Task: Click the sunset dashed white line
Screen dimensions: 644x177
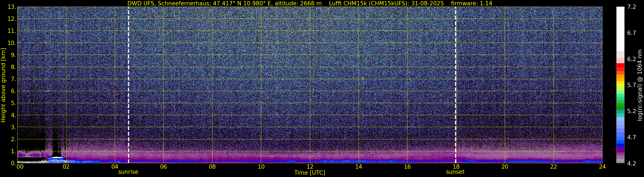Action: [x=456, y=85]
